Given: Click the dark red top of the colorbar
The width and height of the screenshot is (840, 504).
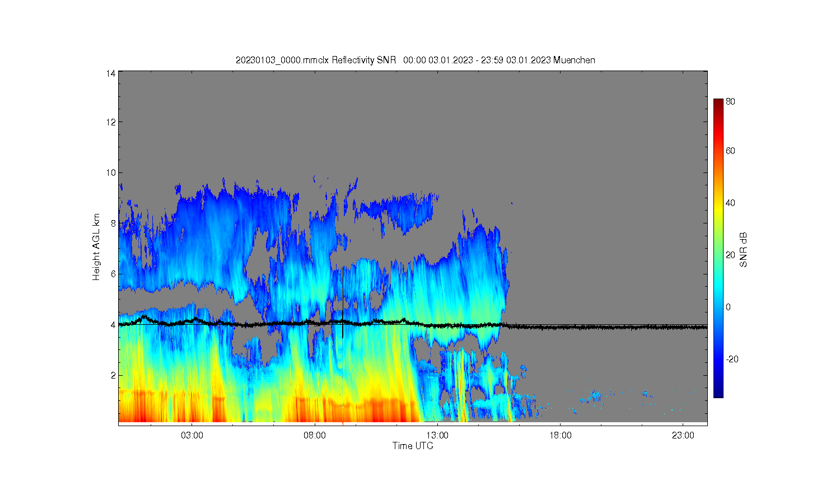Looking at the screenshot, I should 718,104.
